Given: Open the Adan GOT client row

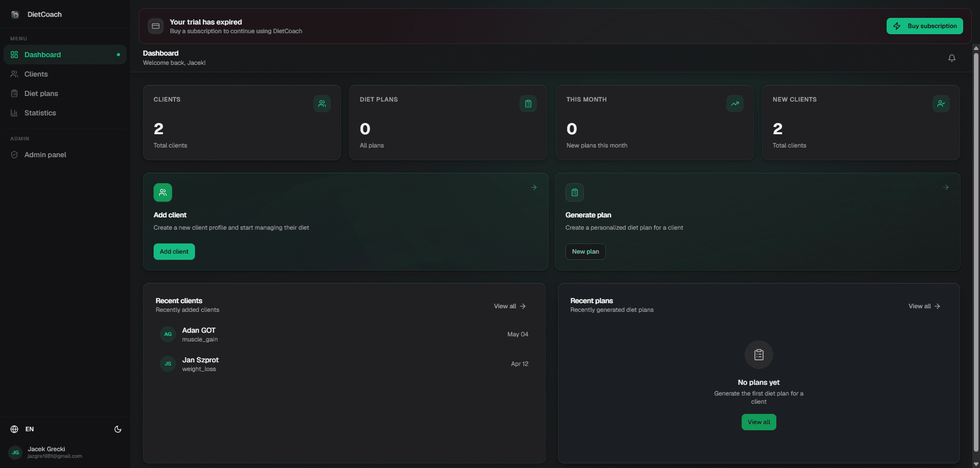Looking at the screenshot, I should (x=344, y=334).
